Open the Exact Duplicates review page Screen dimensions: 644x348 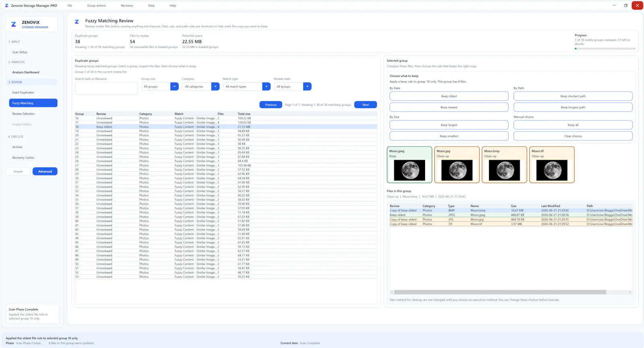[23, 92]
